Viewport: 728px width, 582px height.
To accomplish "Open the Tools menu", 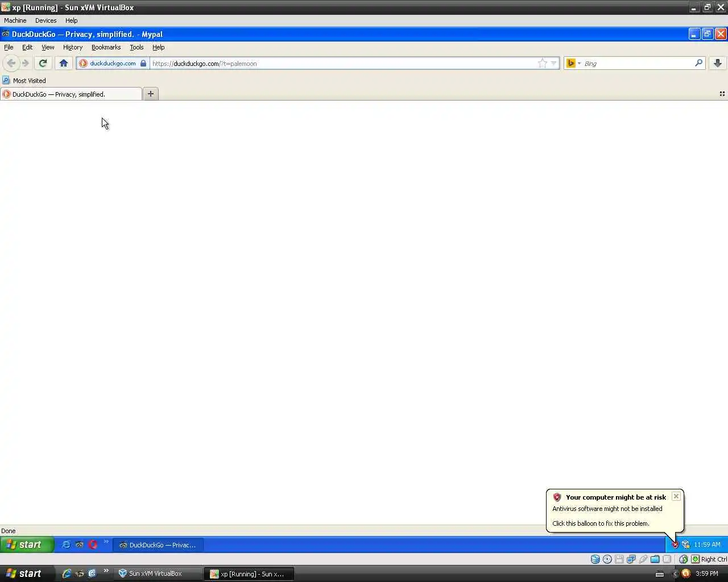I will 136,47.
